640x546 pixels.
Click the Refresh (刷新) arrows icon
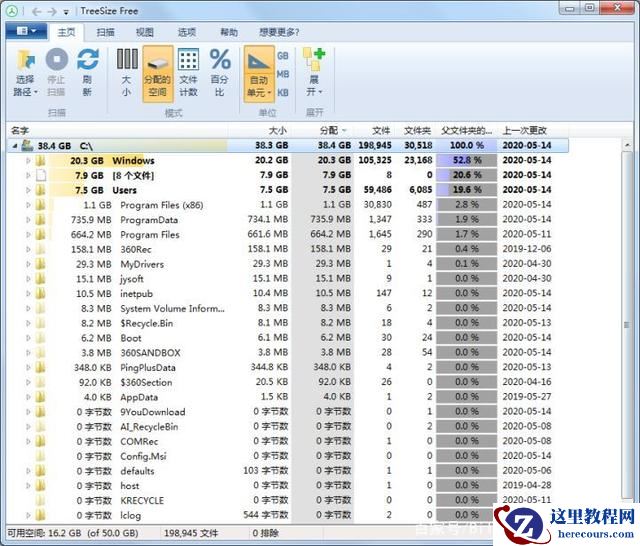coord(88,60)
